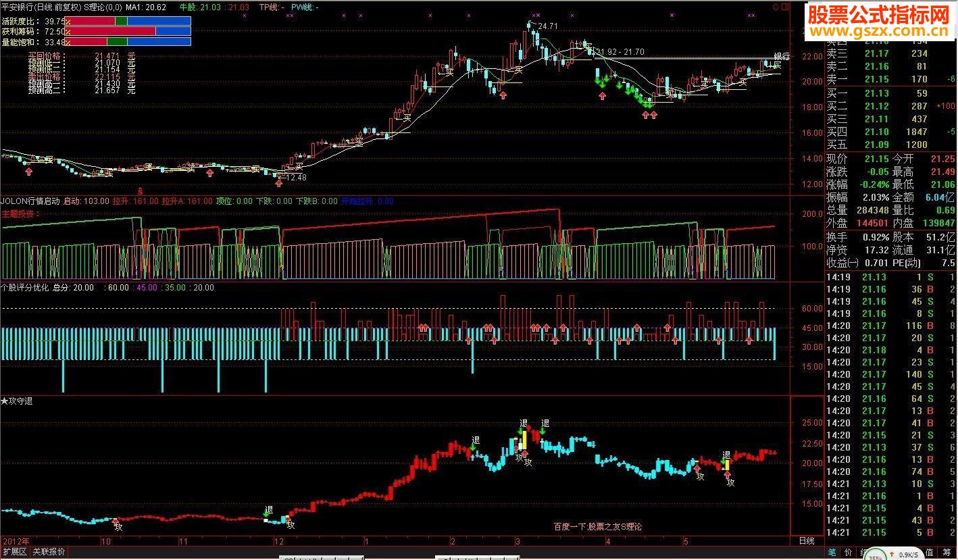Screen dimensions: 958x560
Task: Open the JOLON行情启动 indicator title
Action: (30, 201)
